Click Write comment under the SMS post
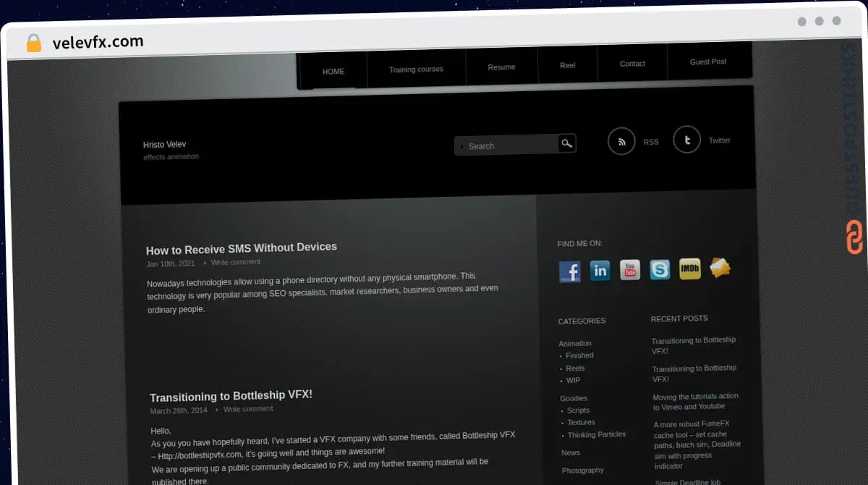This screenshot has width=868, height=485. coord(236,262)
